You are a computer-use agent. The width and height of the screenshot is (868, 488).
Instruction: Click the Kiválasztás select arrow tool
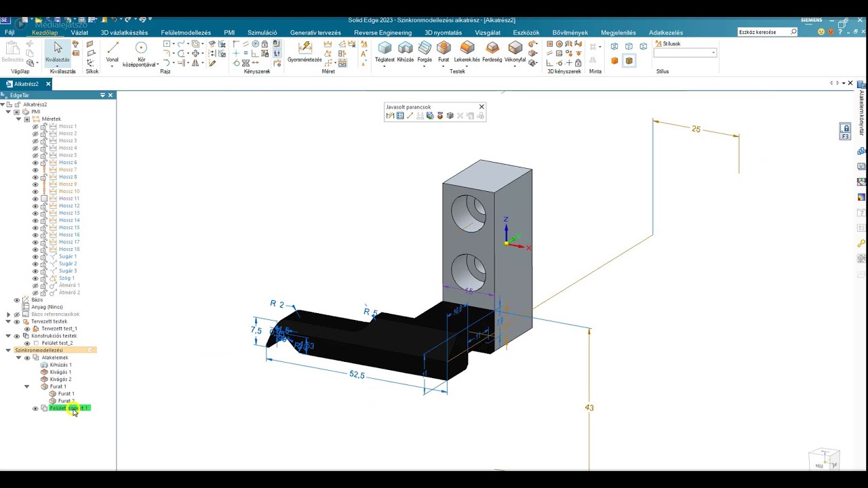[58, 52]
